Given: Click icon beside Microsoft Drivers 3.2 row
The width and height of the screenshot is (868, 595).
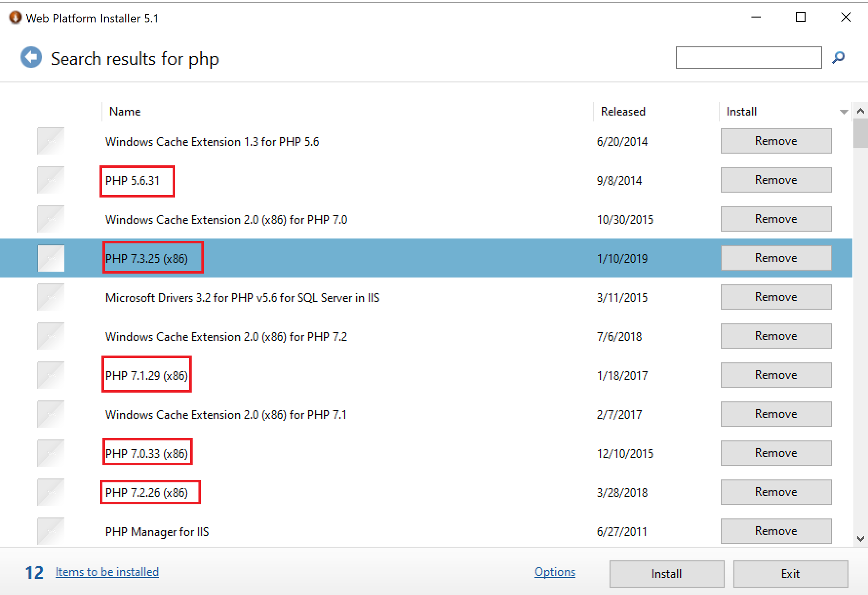Looking at the screenshot, I should (x=51, y=297).
